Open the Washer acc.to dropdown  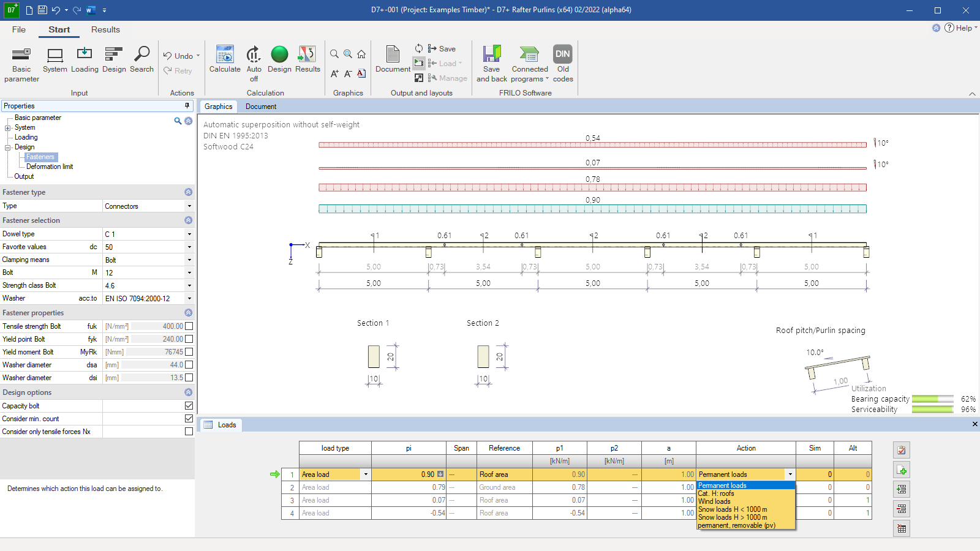(189, 298)
